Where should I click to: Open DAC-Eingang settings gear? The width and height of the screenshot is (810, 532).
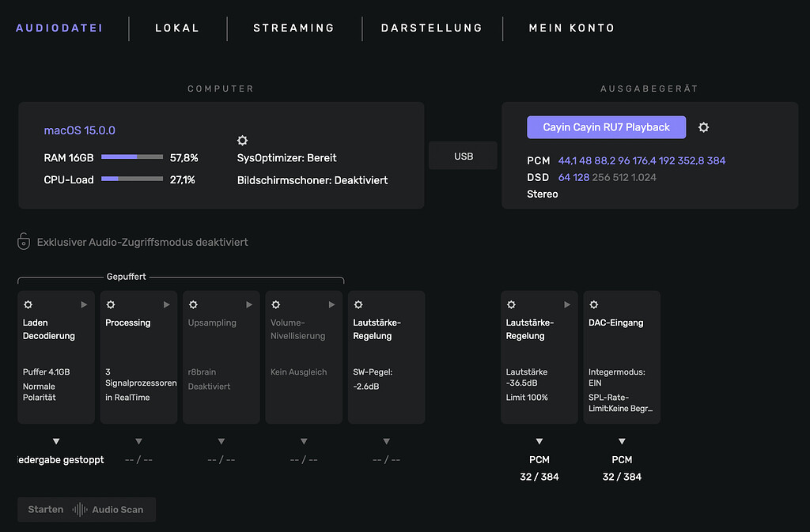pyautogui.click(x=594, y=304)
